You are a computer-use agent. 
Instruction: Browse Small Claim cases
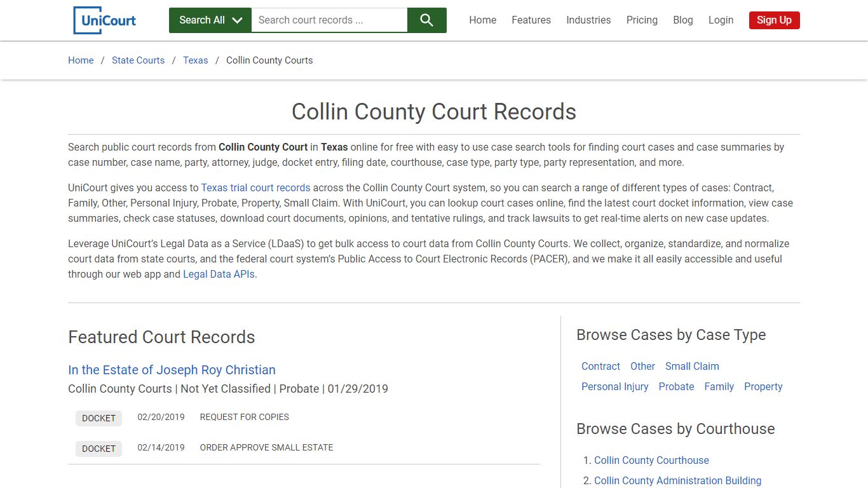tap(692, 367)
